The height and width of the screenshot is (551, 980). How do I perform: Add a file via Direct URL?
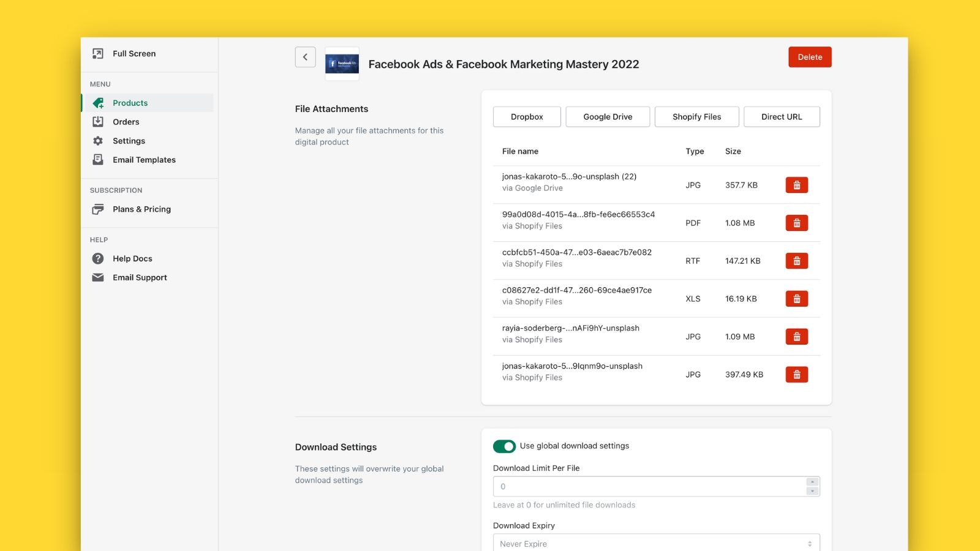pyautogui.click(x=782, y=117)
